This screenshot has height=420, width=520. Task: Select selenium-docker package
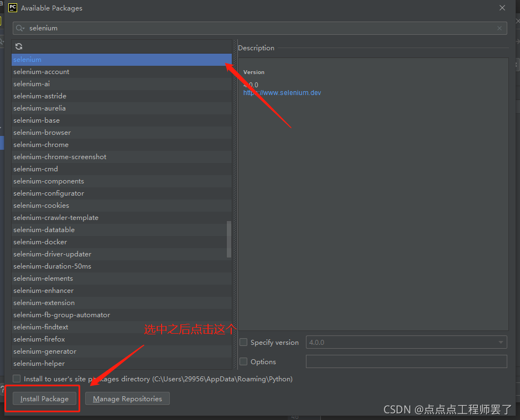(121, 242)
